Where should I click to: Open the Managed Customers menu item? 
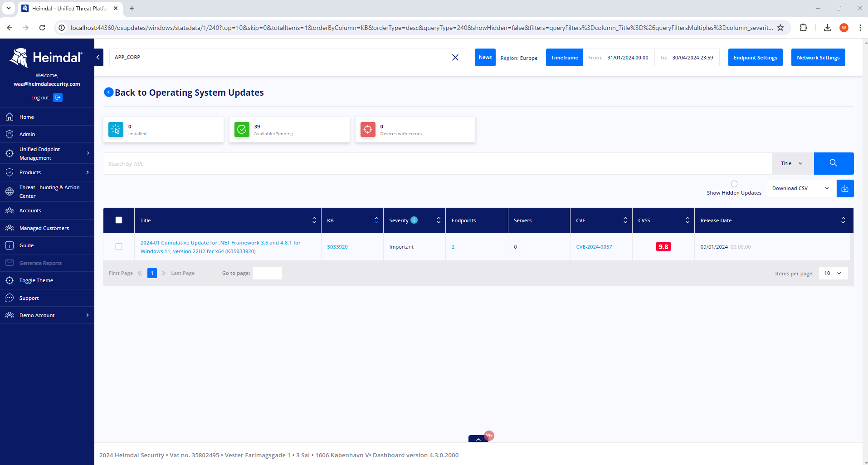[x=47, y=228]
